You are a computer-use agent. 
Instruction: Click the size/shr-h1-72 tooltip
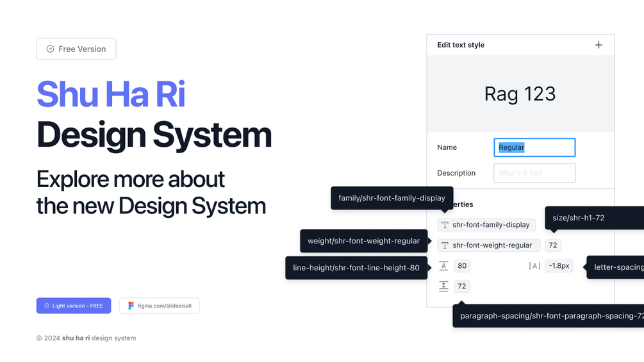coord(594,218)
